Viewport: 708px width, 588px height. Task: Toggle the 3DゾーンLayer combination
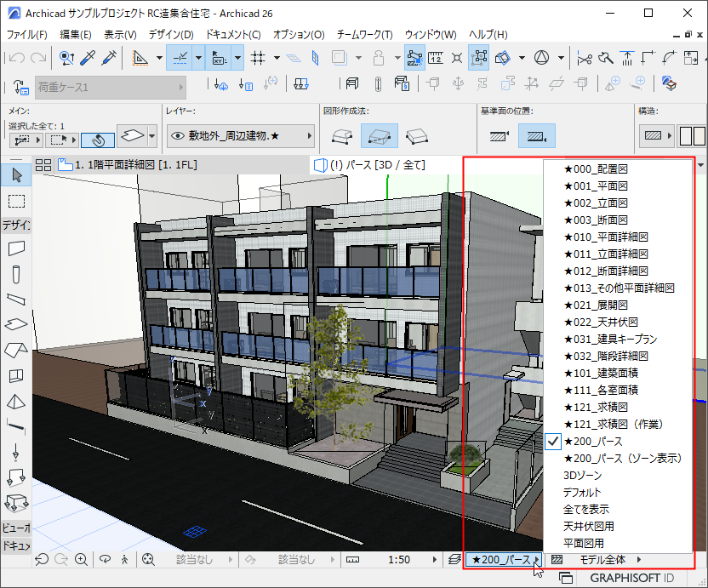pos(582,475)
